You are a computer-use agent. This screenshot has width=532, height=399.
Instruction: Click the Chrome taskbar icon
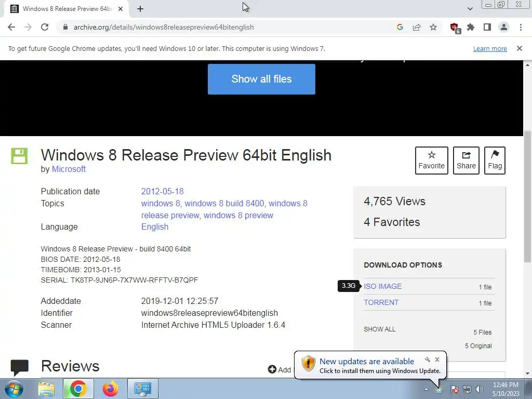coord(78,389)
